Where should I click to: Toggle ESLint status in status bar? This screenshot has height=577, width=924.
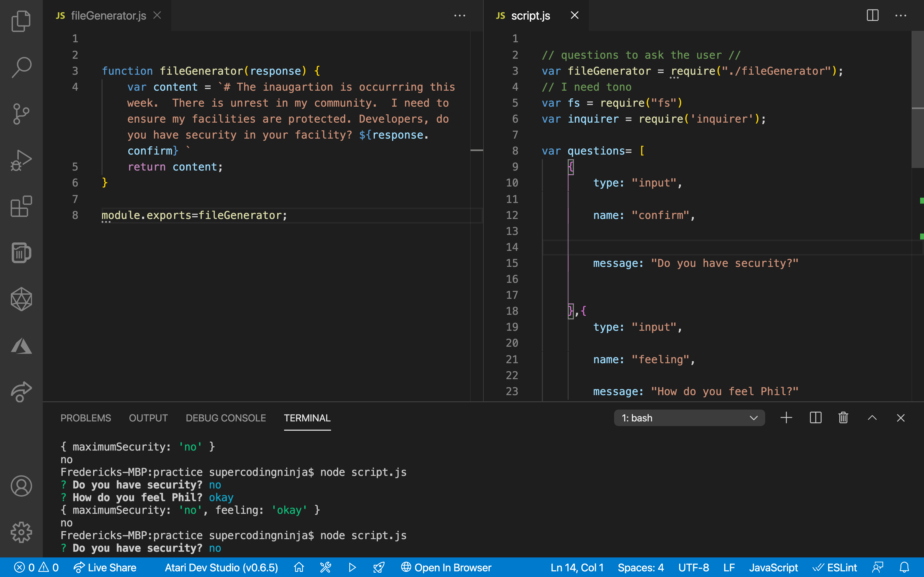click(x=835, y=567)
